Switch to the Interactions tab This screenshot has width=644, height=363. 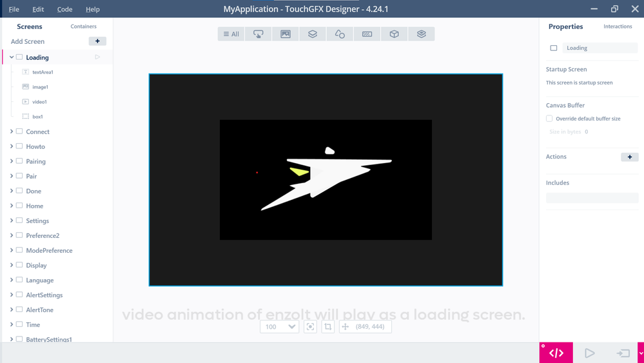(618, 26)
